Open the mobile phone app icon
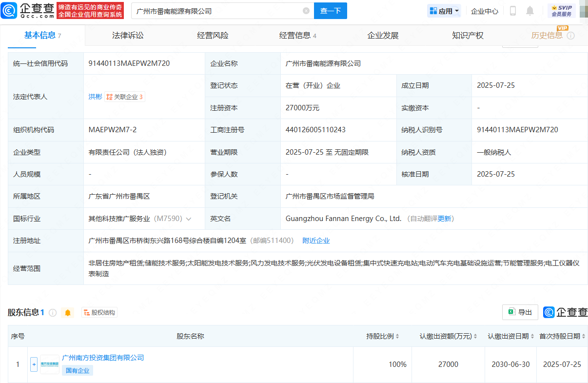Screen dimensions: 588x383 pos(513,11)
